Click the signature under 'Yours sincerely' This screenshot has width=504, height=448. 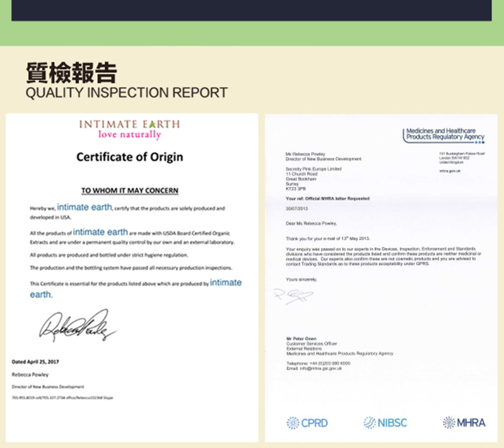click(x=294, y=295)
